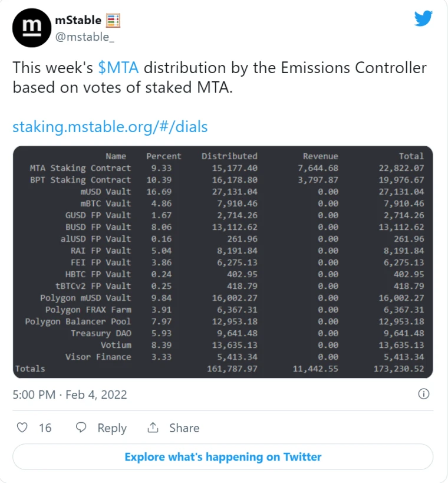The image size is (448, 483).
Task: Click the "Votium" row name in table
Action: pyautogui.click(x=116, y=345)
